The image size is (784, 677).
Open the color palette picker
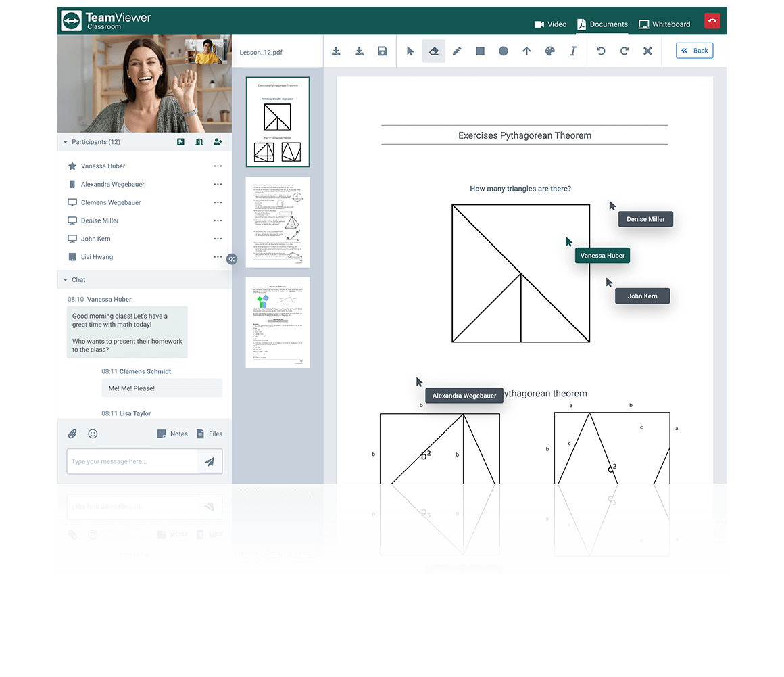(x=549, y=51)
